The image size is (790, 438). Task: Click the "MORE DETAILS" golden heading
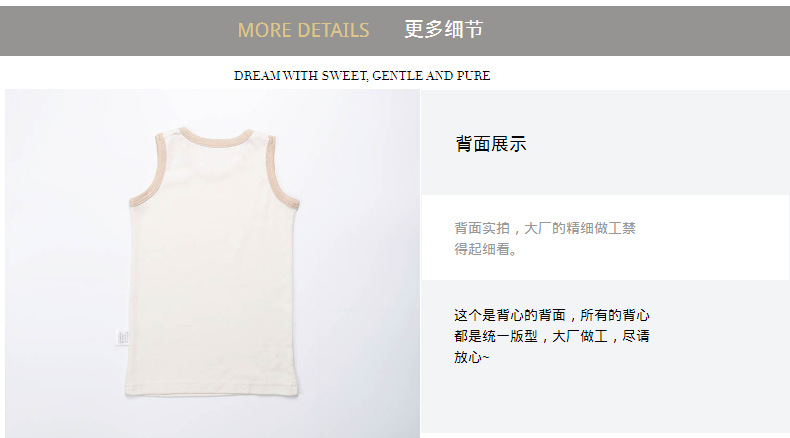tap(303, 30)
